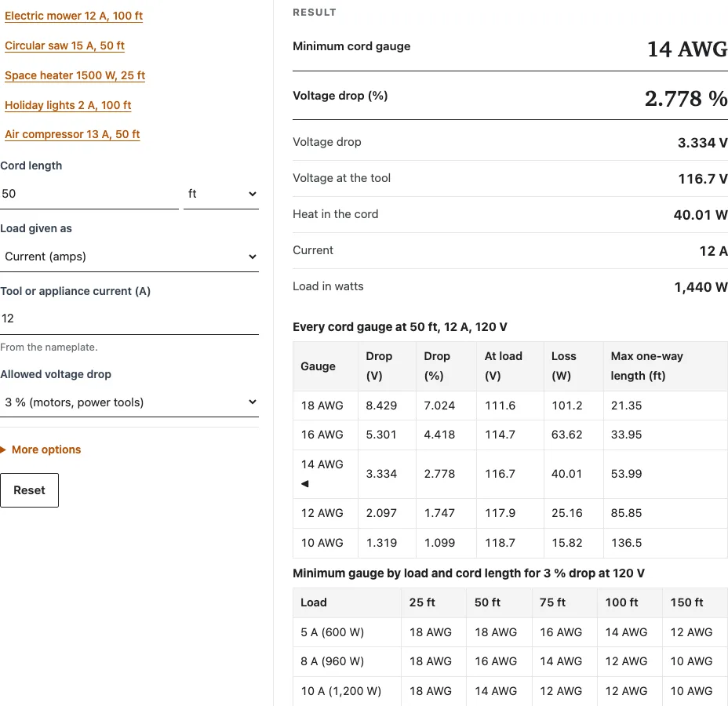The image size is (728, 706).
Task: Click the 14 AWG minimum cord gauge result
Action: pos(687,49)
